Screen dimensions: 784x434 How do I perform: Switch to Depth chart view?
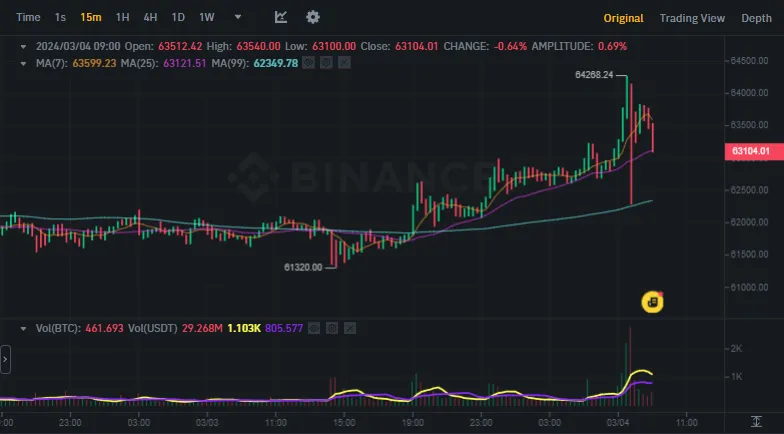point(756,18)
